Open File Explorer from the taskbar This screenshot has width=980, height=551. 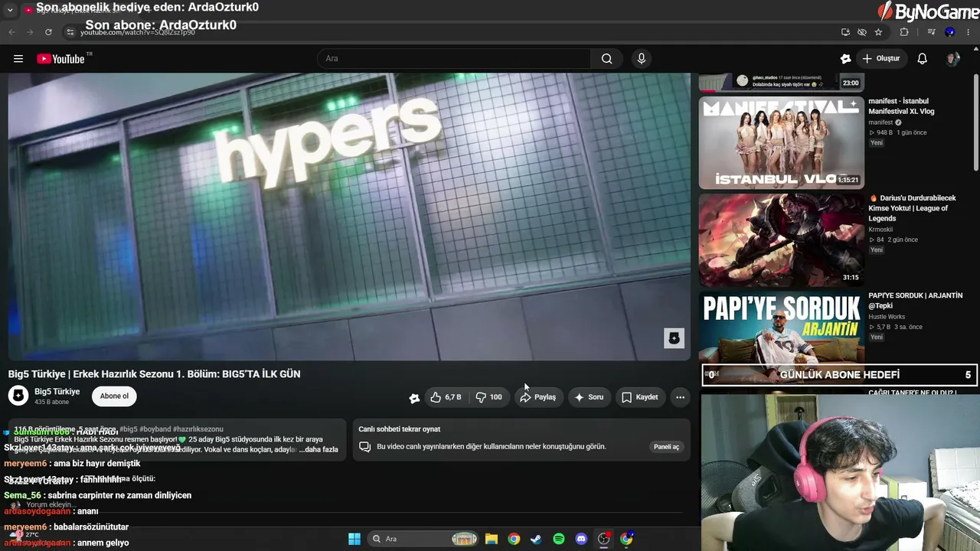(492, 539)
